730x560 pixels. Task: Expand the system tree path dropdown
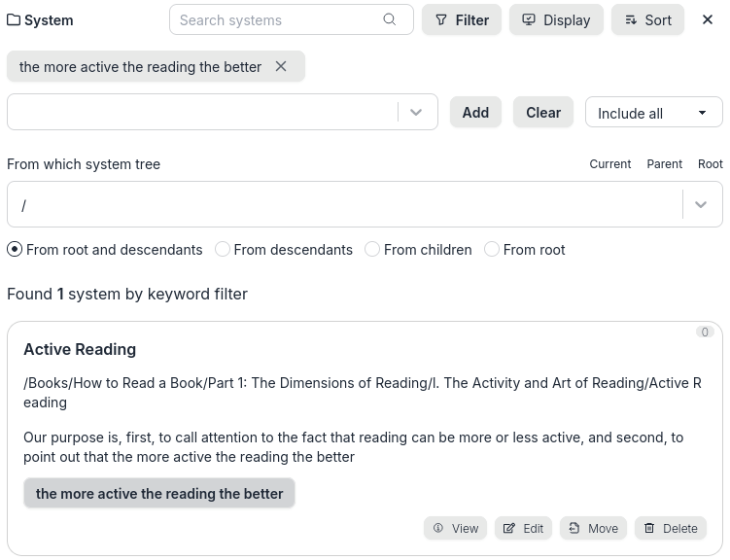(701, 205)
